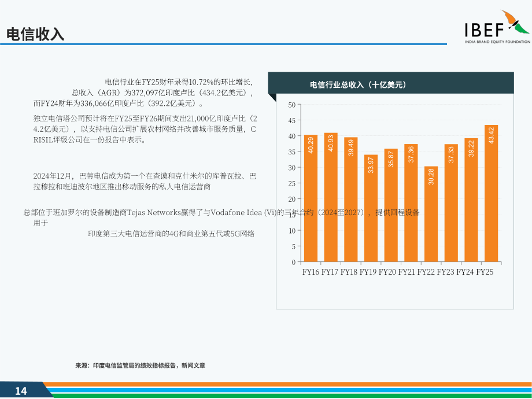The height and width of the screenshot is (399, 532).
Task: Click the INDIA BRAND EQUITY FOUNDATION caption
Action: tap(497, 42)
